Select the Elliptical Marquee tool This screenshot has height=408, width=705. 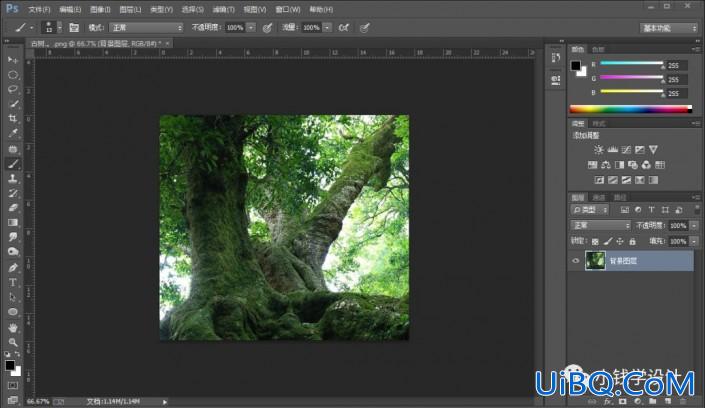(13, 75)
